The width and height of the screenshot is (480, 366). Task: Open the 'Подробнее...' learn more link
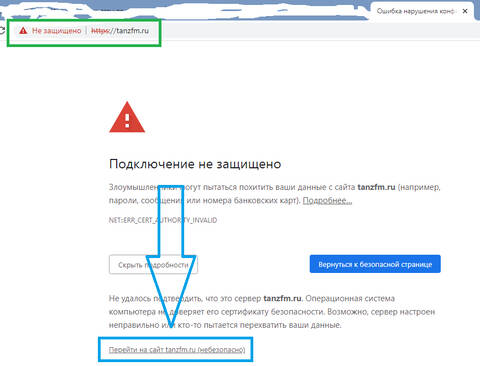327,201
